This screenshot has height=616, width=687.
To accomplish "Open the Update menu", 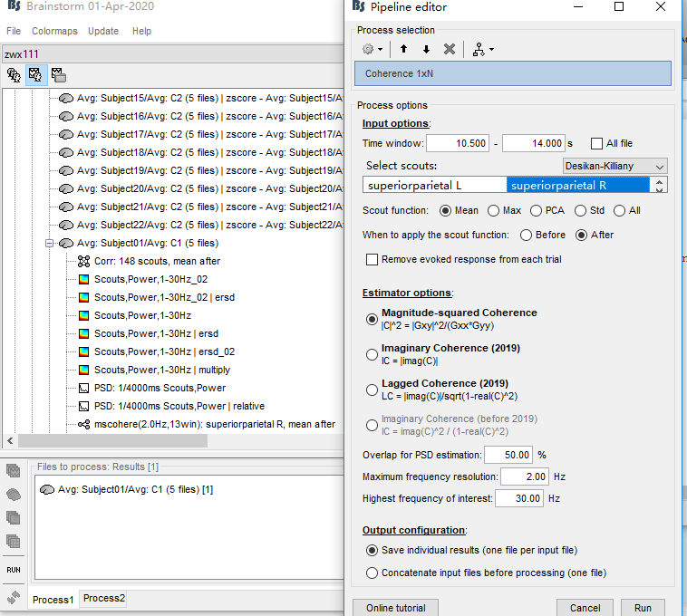I will coord(103,31).
